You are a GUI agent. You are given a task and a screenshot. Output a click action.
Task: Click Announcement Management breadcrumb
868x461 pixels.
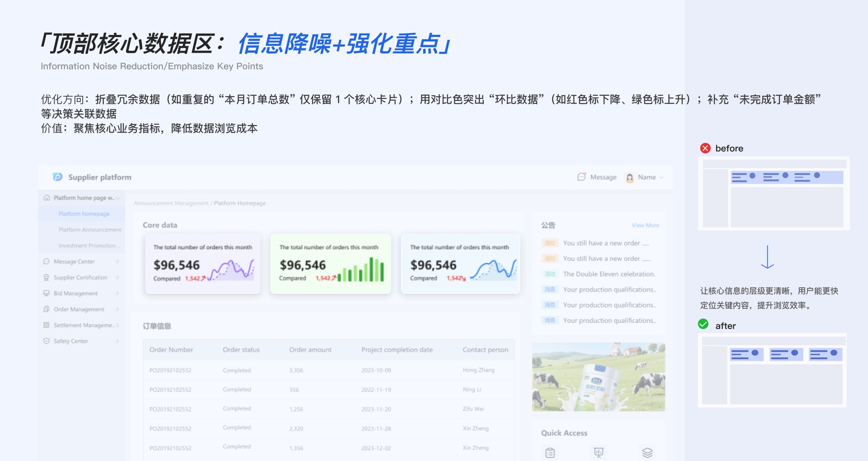pyautogui.click(x=171, y=203)
